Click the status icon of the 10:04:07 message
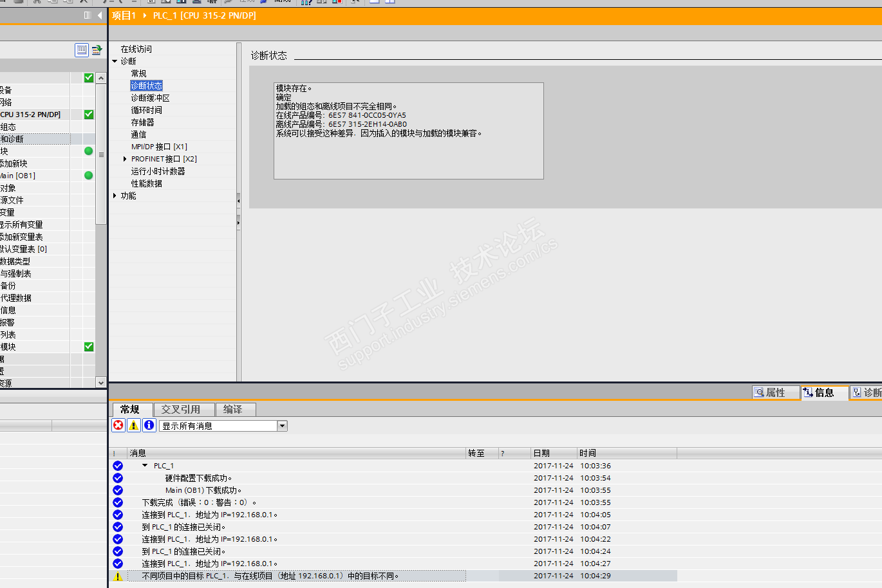The image size is (882, 588). (x=118, y=527)
